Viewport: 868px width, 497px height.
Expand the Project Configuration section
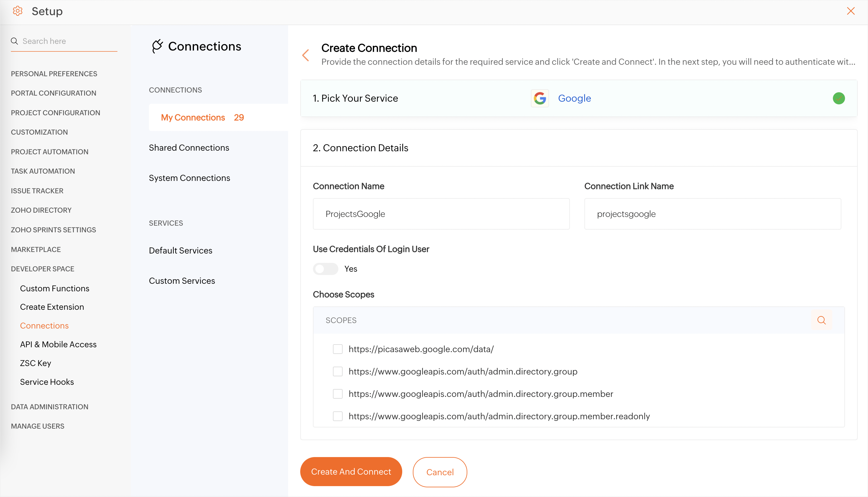coord(55,113)
